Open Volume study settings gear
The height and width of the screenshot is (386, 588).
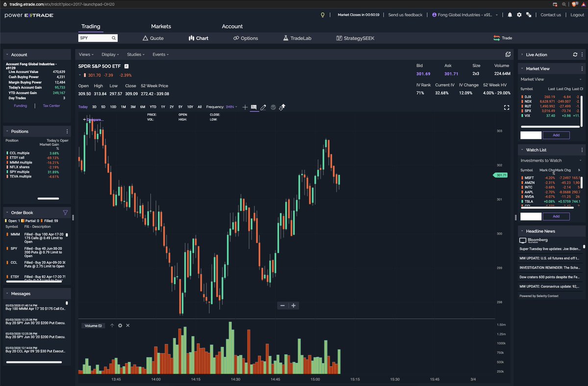pos(120,326)
